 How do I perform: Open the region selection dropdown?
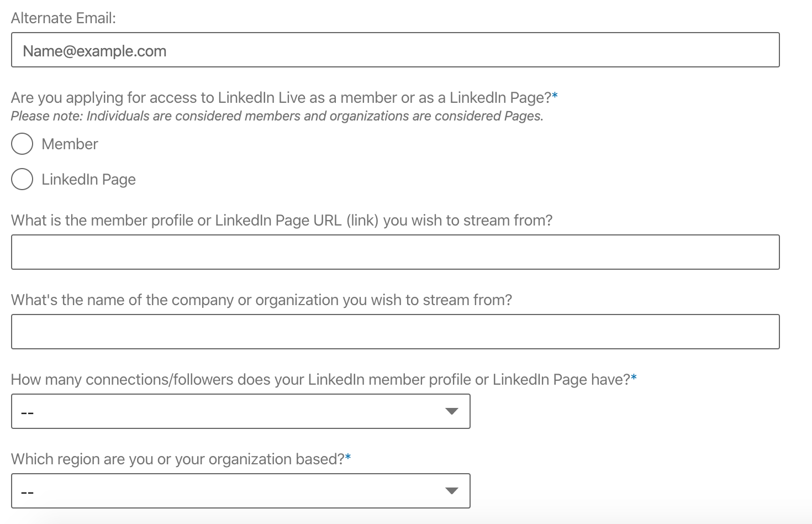[240, 491]
